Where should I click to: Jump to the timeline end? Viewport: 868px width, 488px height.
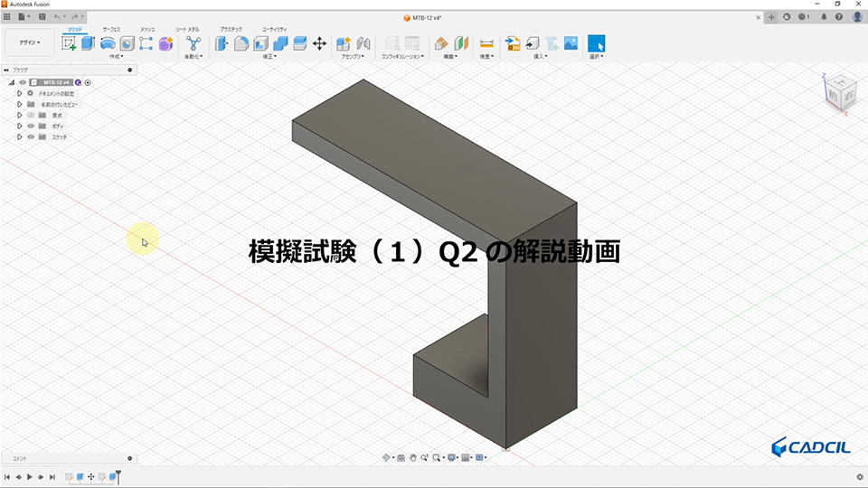(52, 477)
